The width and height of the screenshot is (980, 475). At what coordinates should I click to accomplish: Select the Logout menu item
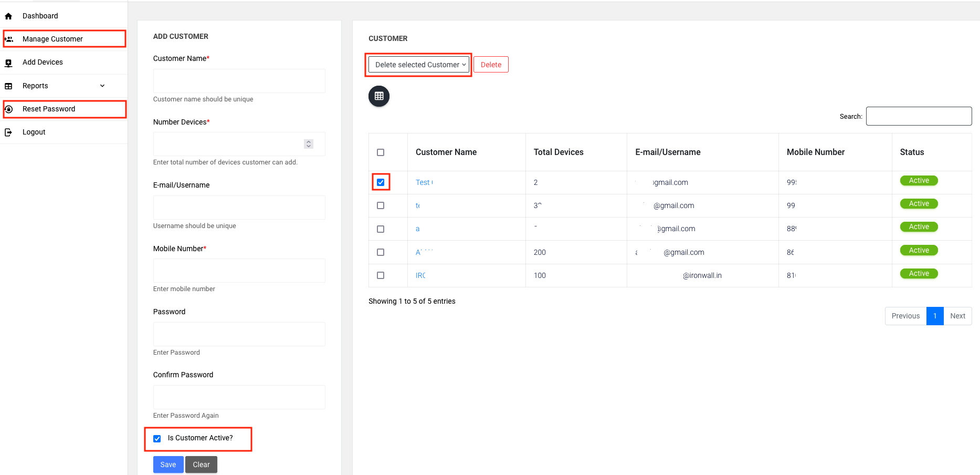[x=34, y=132]
